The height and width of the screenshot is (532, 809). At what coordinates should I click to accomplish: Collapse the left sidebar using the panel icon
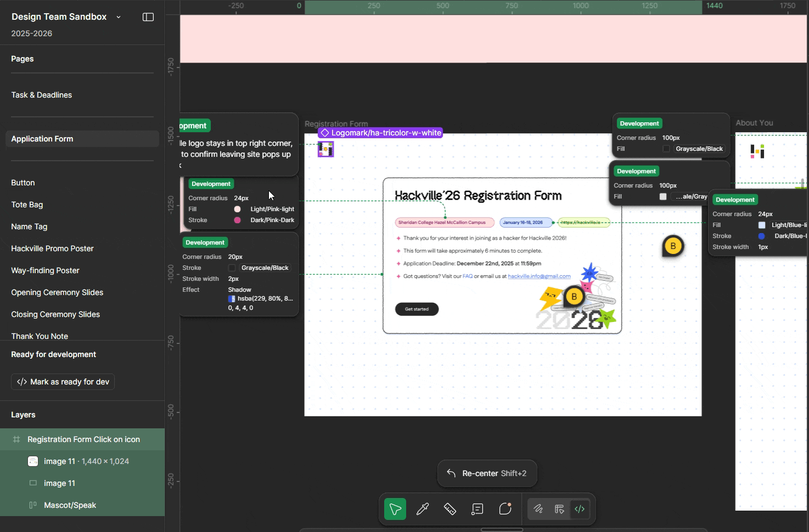tap(148, 17)
